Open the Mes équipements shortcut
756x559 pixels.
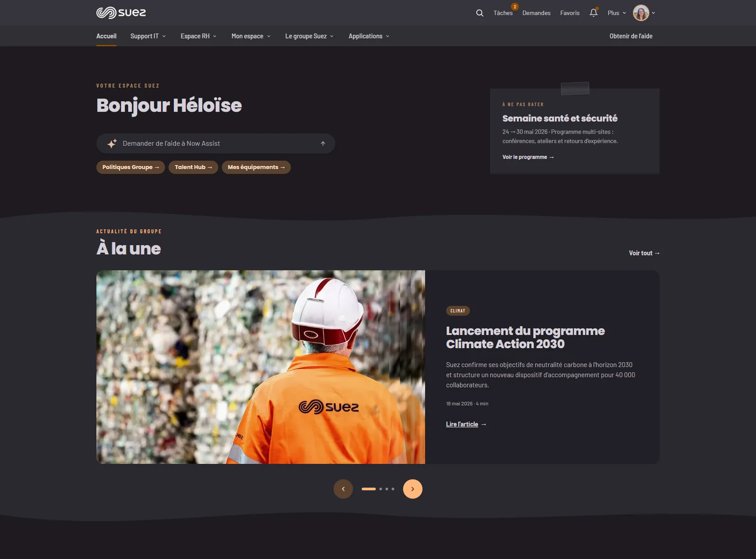[256, 167]
